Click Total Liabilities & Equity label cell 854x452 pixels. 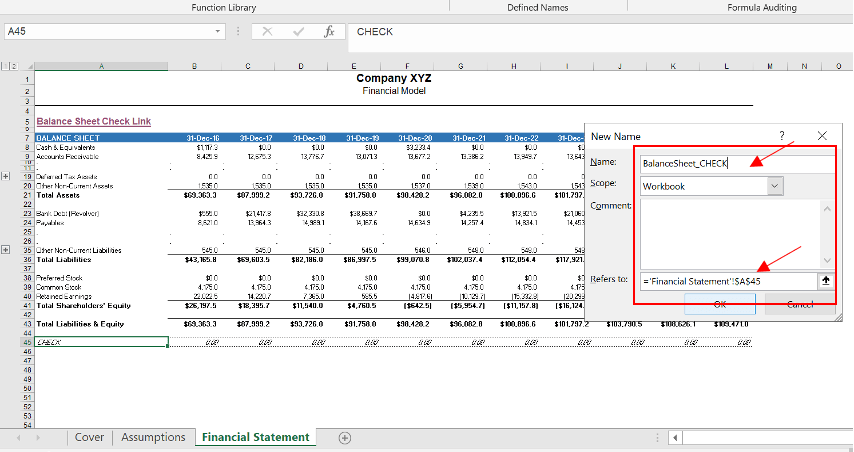click(80, 324)
